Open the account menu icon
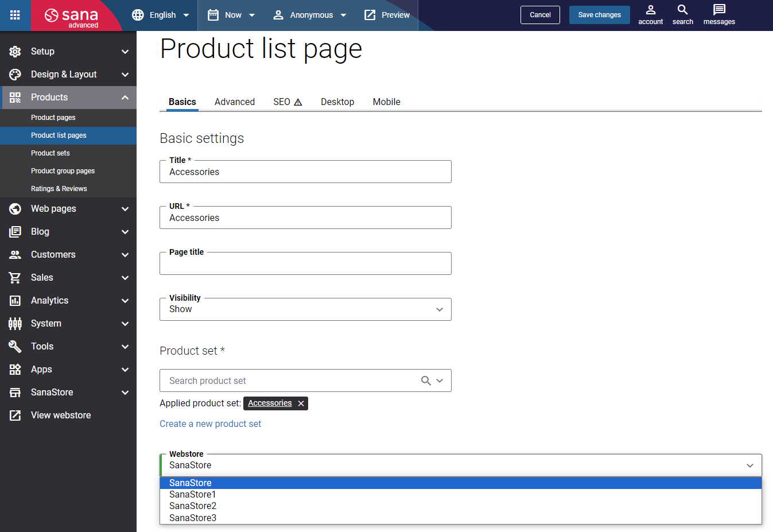Screen dimensions: 773x532 (x=651, y=10)
